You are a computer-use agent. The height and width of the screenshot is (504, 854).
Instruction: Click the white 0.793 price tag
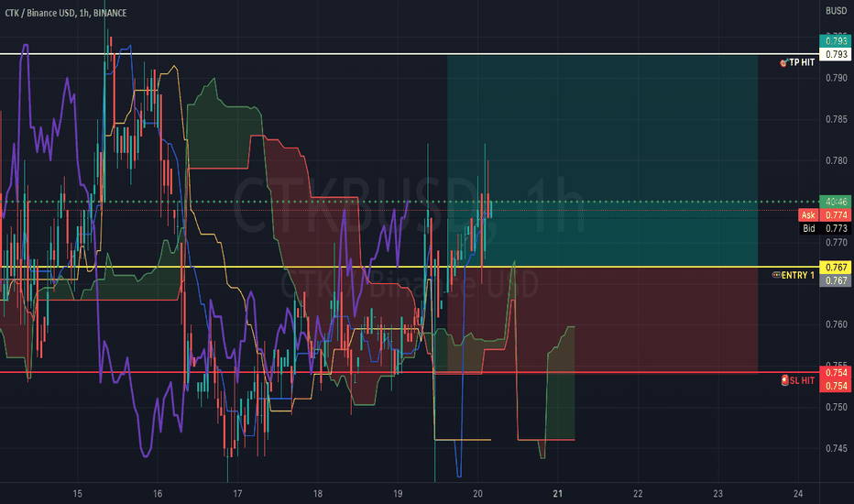[836, 54]
